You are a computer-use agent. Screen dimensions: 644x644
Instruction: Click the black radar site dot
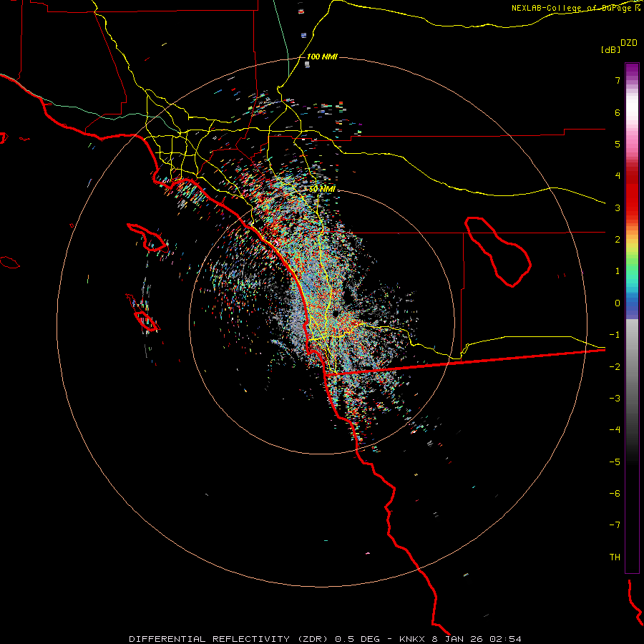(x=336, y=314)
